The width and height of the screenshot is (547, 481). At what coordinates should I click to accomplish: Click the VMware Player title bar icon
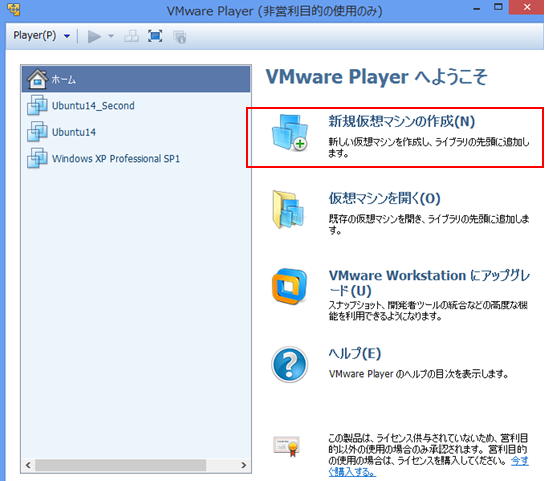[x=14, y=10]
